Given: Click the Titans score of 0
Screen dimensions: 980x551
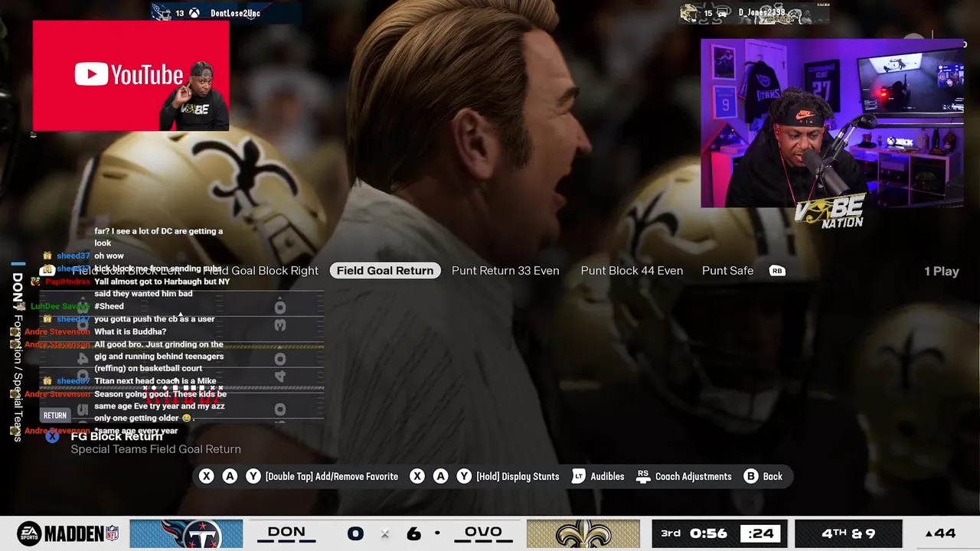Looking at the screenshot, I should pos(354,533).
